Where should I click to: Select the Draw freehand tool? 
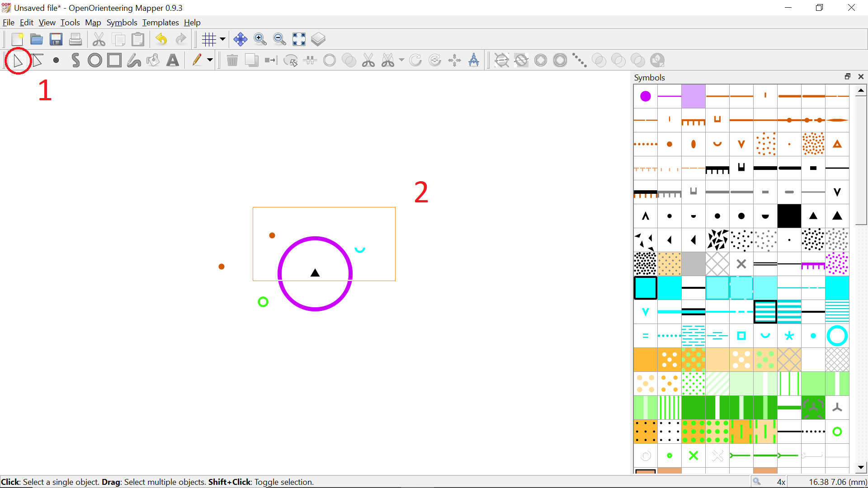pyautogui.click(x=133, y=61)
